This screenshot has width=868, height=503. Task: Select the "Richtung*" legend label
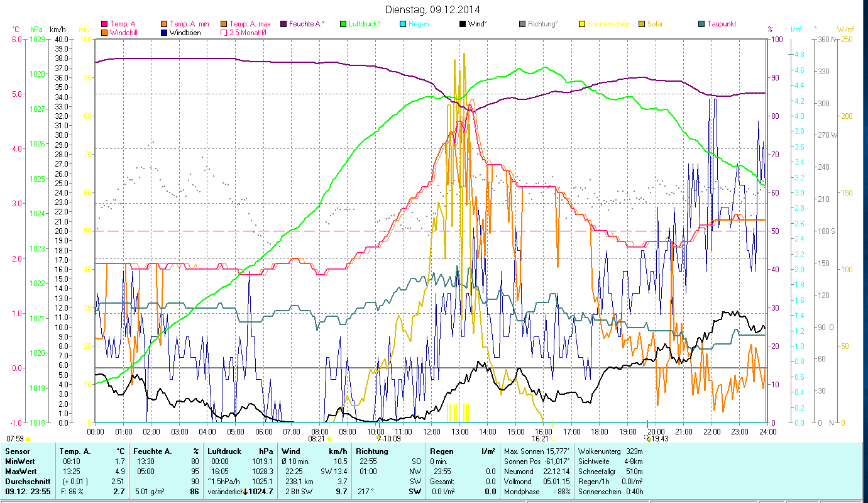[543, 25]
